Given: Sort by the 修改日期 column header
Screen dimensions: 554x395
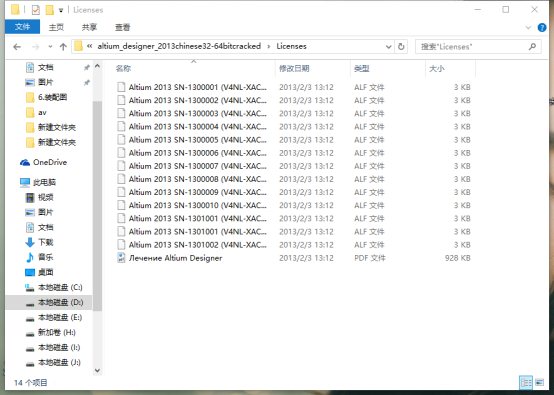Looking at the screenshot, I should 294,69.
